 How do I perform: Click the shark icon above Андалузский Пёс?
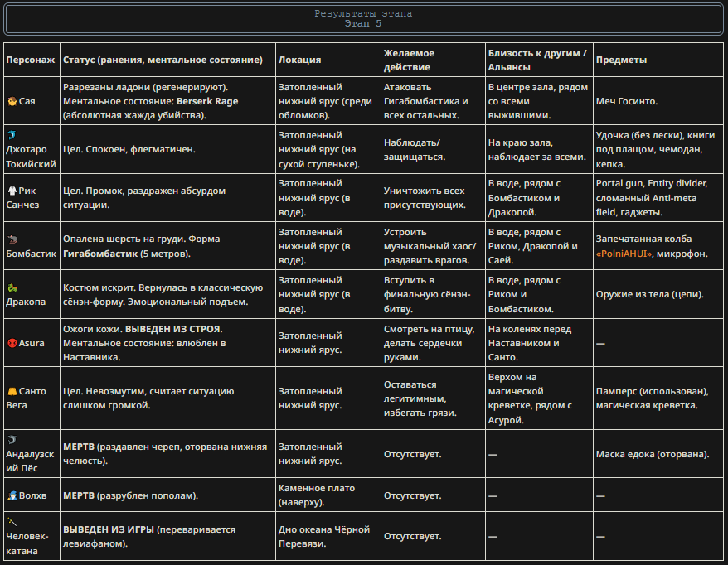(x=12, y=440)
